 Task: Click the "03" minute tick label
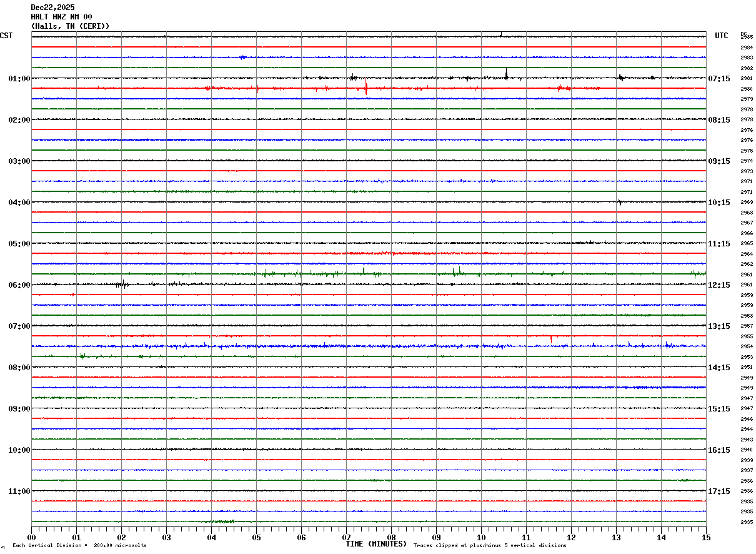166,537
